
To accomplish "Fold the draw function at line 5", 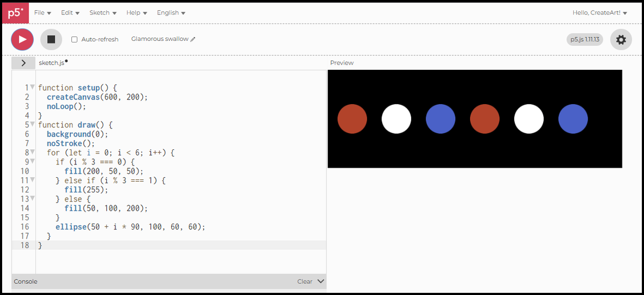I will pos(32,124).
